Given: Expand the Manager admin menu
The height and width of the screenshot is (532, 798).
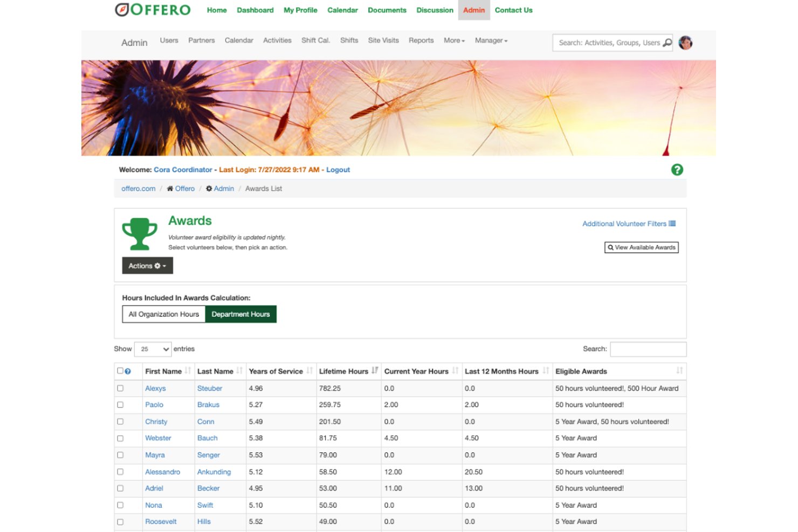Looking at the screenshot, I should pyautogui.click(x=491, y=40).
